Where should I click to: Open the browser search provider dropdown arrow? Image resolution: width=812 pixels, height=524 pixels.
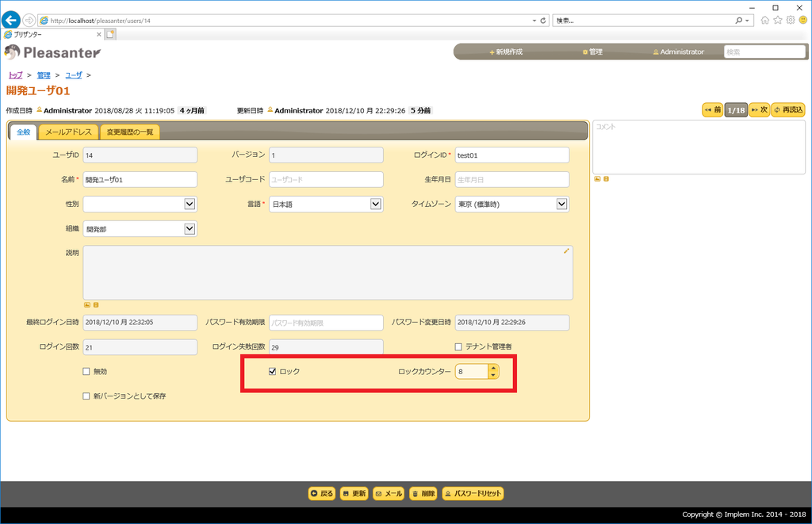[x=747, y=21]
